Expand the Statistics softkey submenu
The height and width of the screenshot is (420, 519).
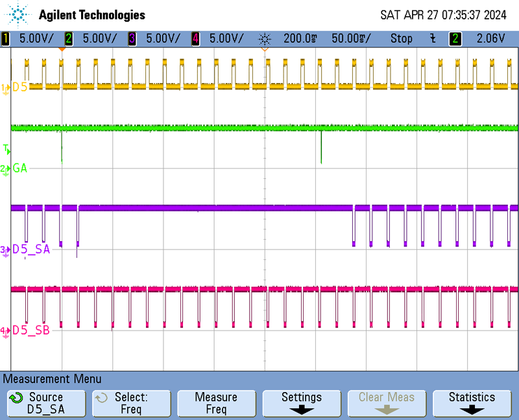(x=472, y=402)
